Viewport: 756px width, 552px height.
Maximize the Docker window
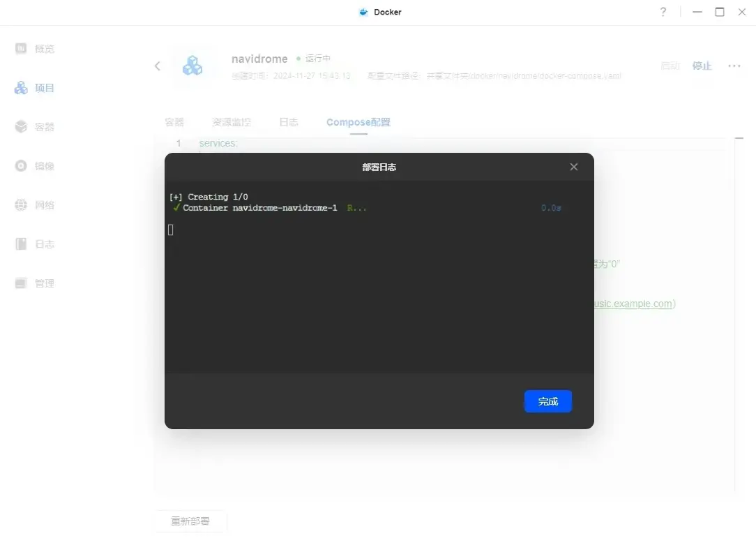coord(719,12)
